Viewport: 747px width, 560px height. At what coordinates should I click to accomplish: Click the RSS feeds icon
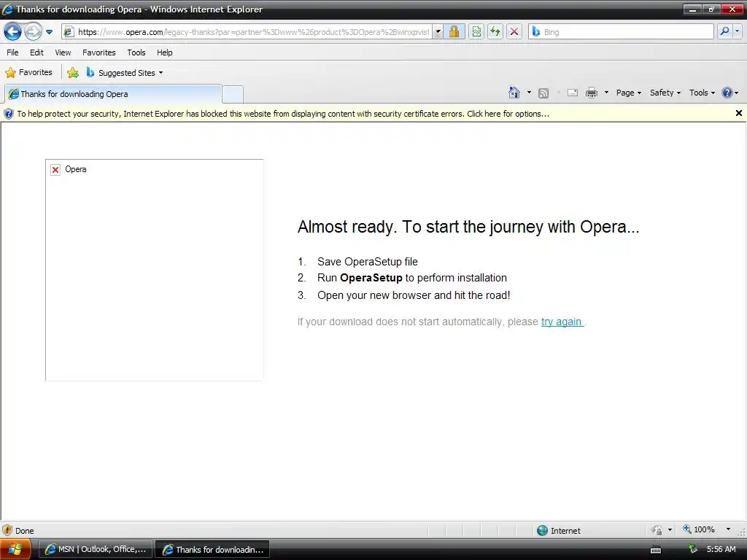543,93
